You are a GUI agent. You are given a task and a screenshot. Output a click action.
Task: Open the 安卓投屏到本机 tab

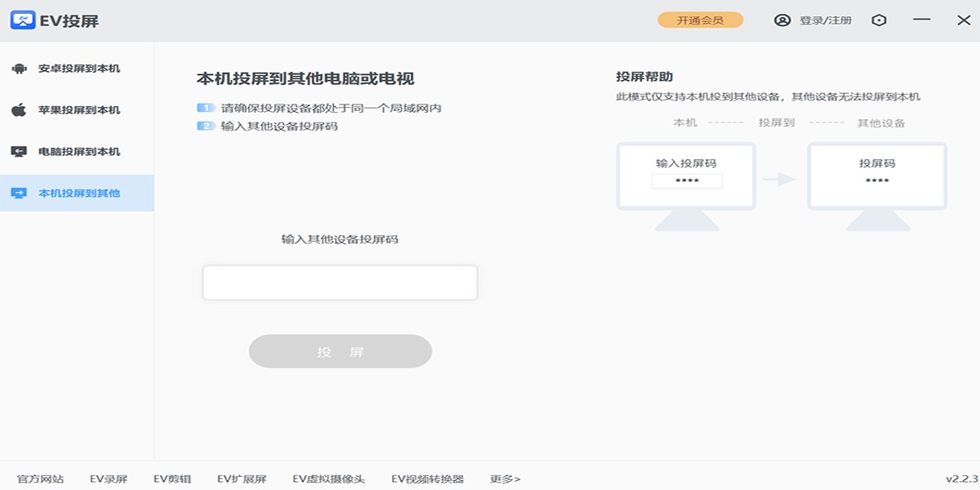point(77,69)
